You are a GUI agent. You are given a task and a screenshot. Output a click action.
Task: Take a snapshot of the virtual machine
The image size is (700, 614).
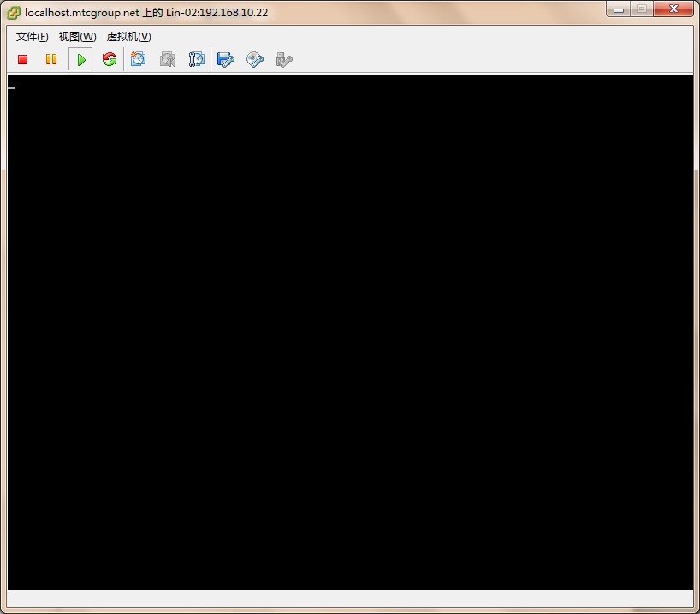tap(139, 59)
